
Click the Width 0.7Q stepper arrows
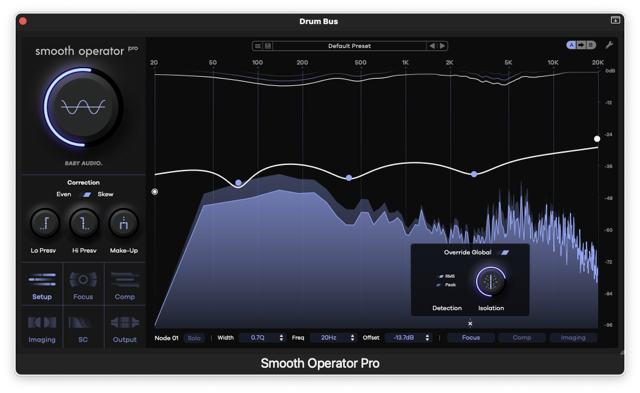[x=281, y=338]
